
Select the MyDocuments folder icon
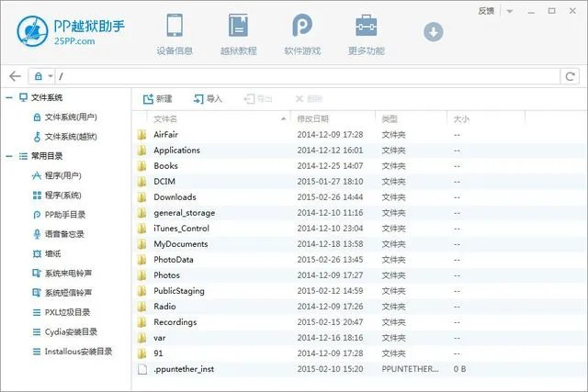tap(141, 244)
